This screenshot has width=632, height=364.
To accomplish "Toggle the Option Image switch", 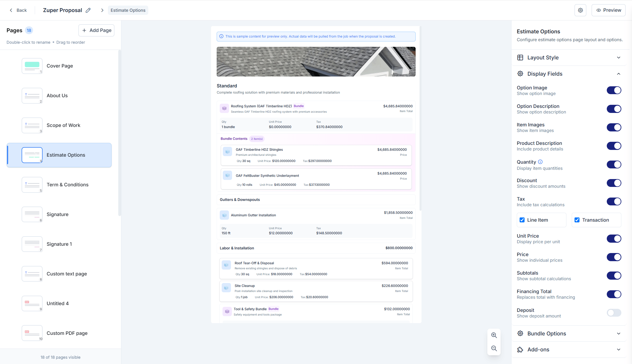I will pyautogui.click(x=614, y=90).
